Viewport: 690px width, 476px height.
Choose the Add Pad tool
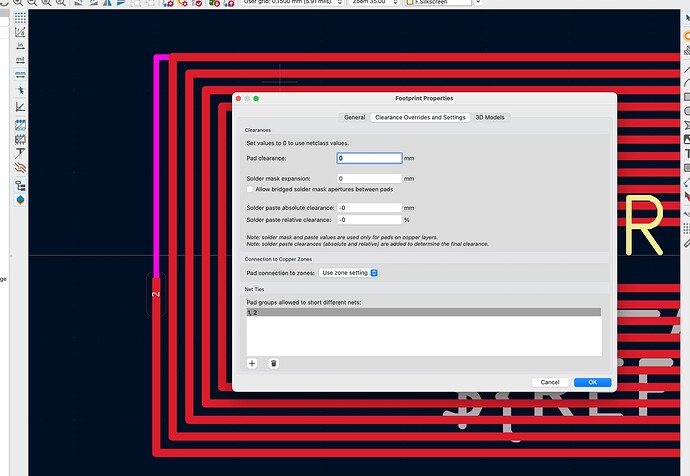coord(686,37)
